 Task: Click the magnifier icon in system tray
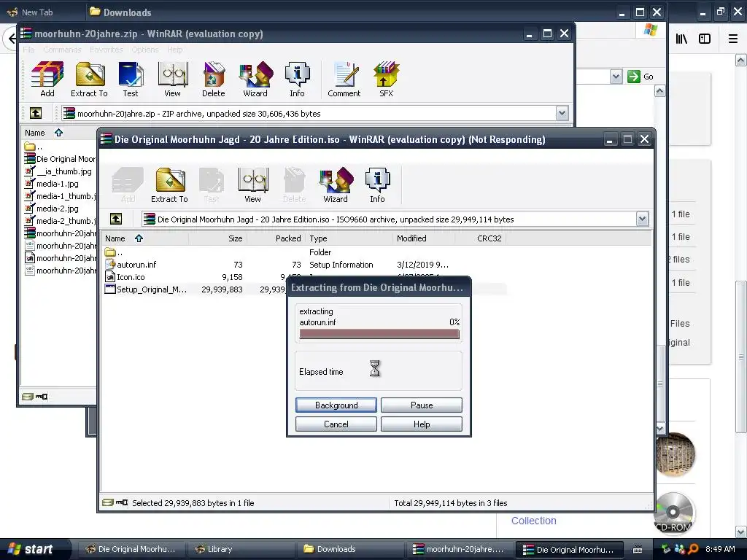pyautogui.click(x=693, y=549)
